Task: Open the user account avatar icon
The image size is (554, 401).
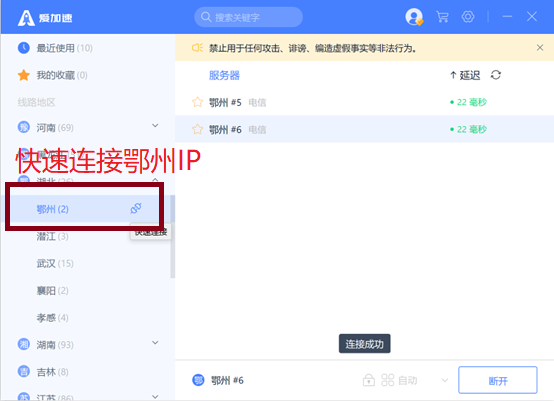Action: coord(414,17)
